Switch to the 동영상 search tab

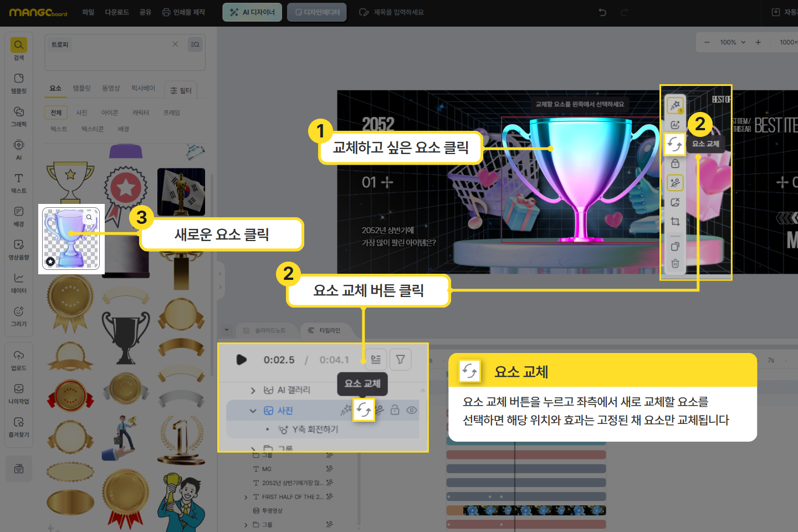[111, 89]
